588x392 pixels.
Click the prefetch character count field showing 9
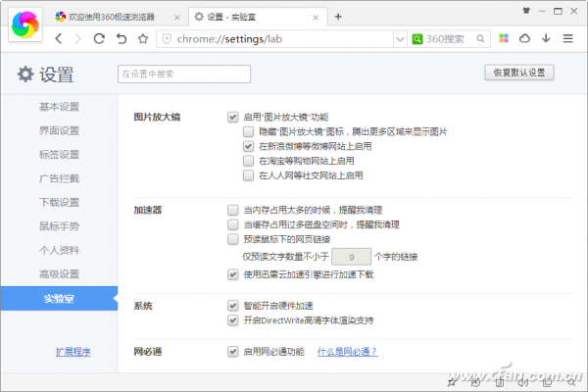coord(352,257)
